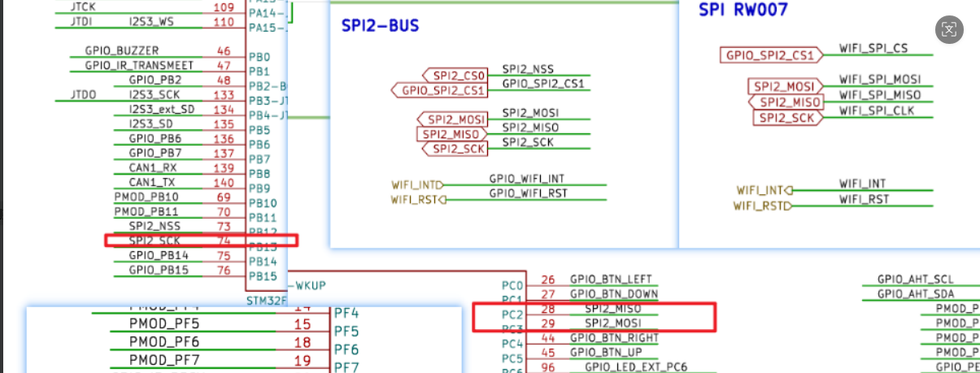Click the GPIO_PB15 net label
Viewport: 980px width, 373px height.
pos(159,270)
